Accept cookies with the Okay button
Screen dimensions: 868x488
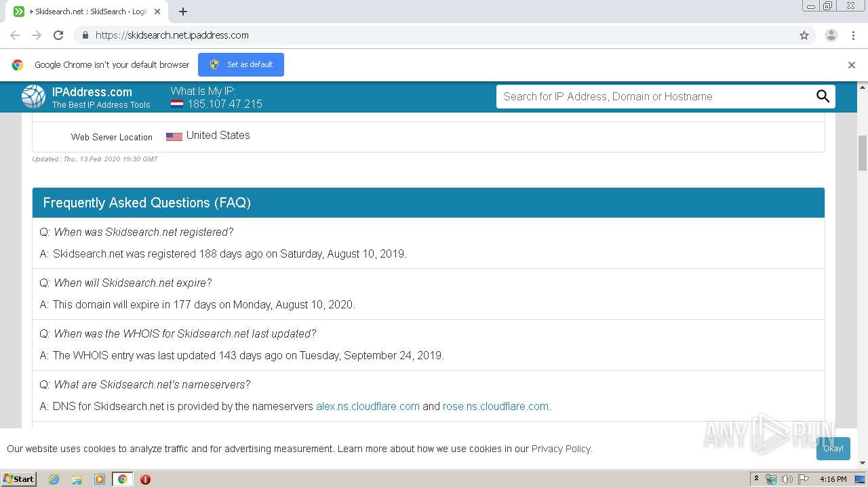click(833, 449)
